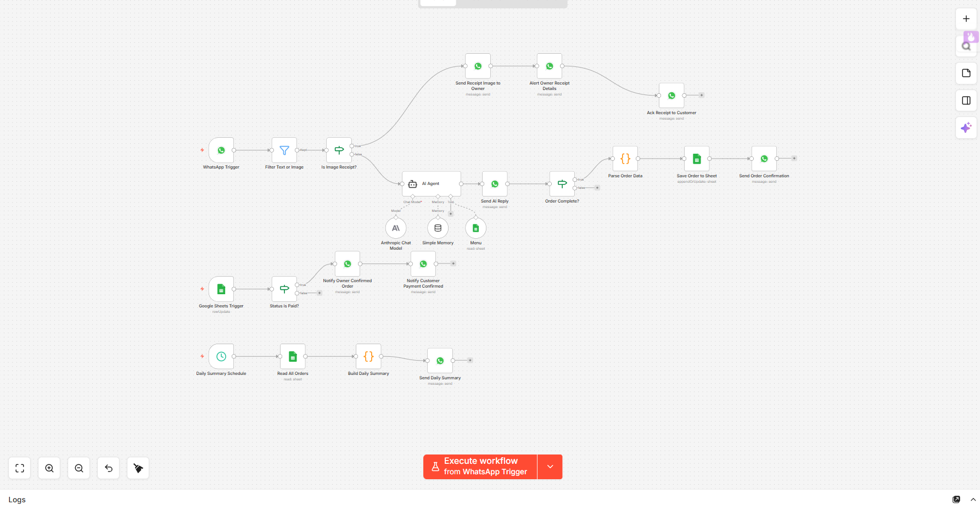Viewport: 980px width, 505px height.
Task: Add node on Order Complete? false output
Action: (x=597, y=188)
